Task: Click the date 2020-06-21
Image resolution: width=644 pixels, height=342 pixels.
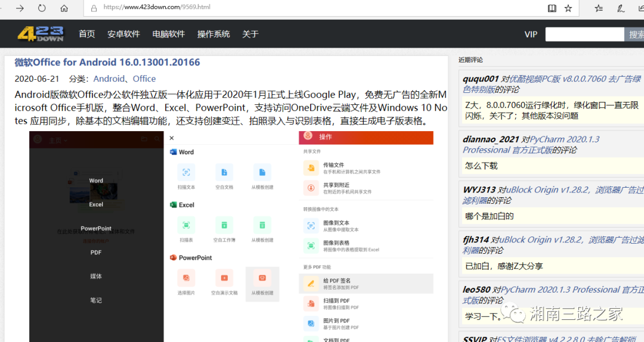Action: (x=37, y=79)
